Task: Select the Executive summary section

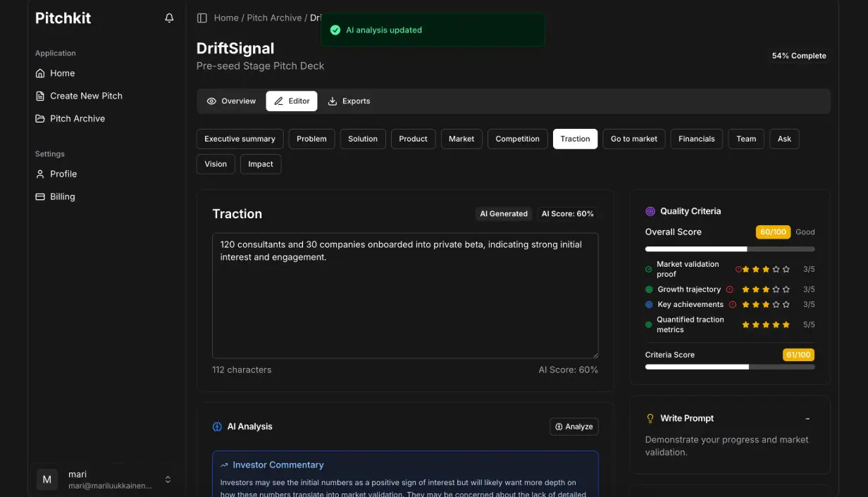Action: [240, 139]
